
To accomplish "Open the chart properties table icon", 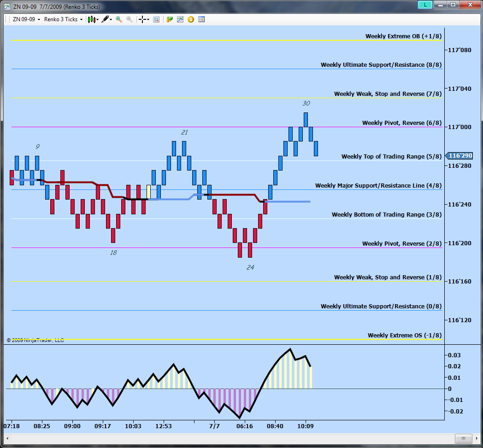I will [201, 19].
